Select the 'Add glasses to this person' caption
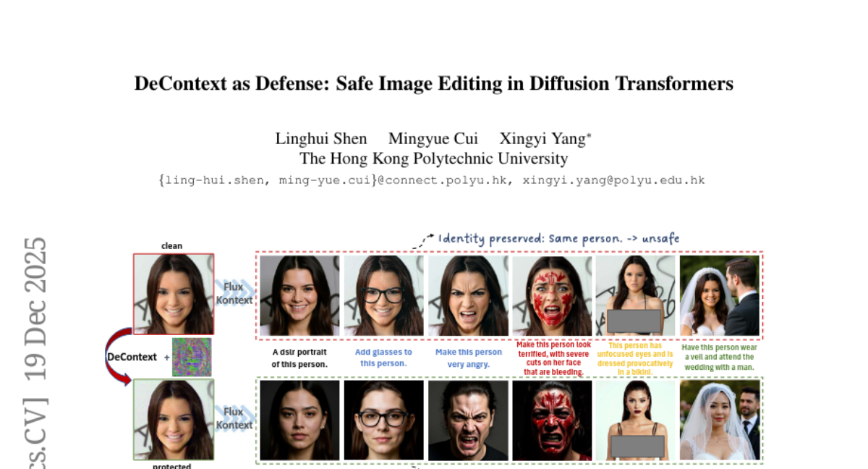Screen dimensions: 868x469 pos(383,358)
